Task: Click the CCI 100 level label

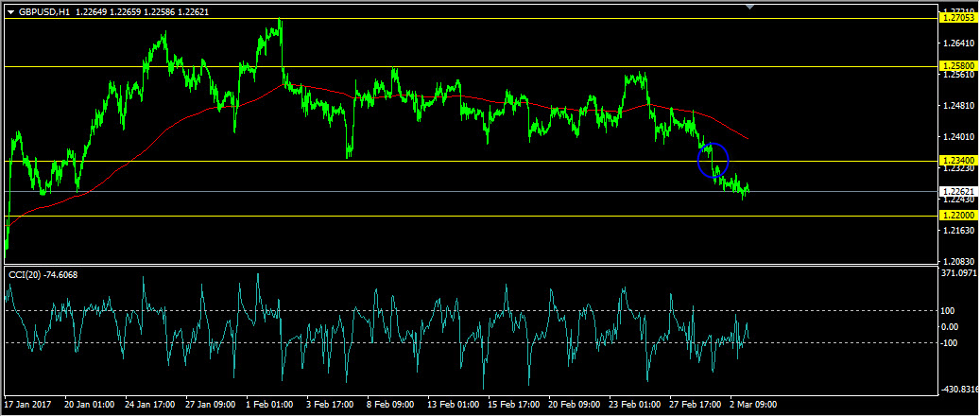Action: click(x=950, y=311)
